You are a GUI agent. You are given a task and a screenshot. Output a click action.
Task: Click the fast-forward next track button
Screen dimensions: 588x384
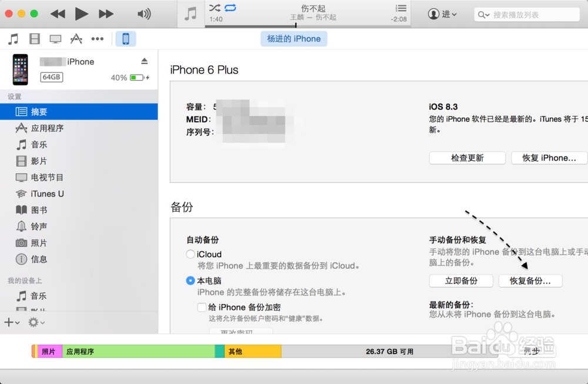[x=106, y=14]
